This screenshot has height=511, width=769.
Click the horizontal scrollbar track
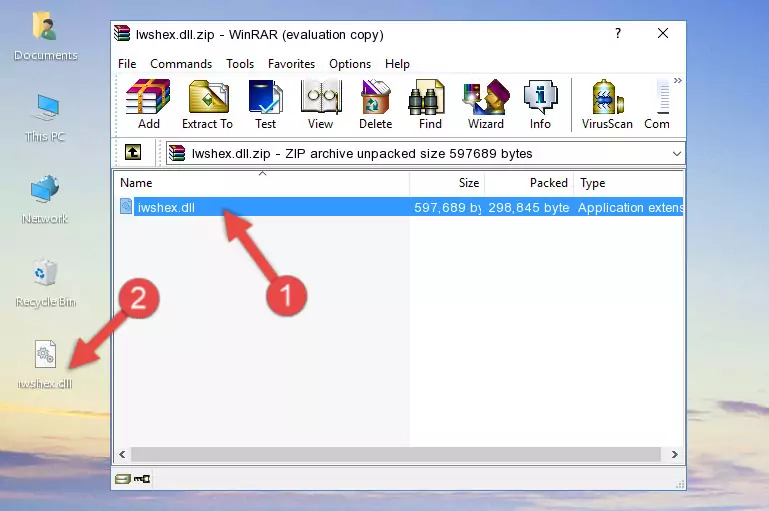[396, 455]
